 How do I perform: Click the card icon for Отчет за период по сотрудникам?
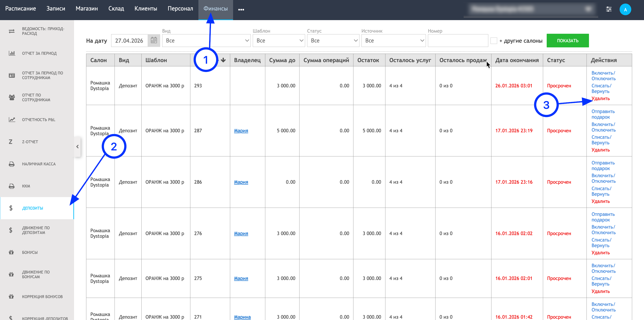point(11,76)
